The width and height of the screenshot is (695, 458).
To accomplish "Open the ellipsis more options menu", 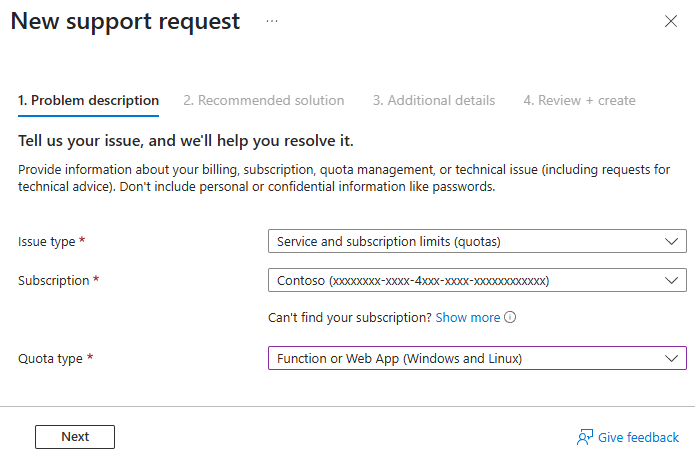I will point(272,21).
